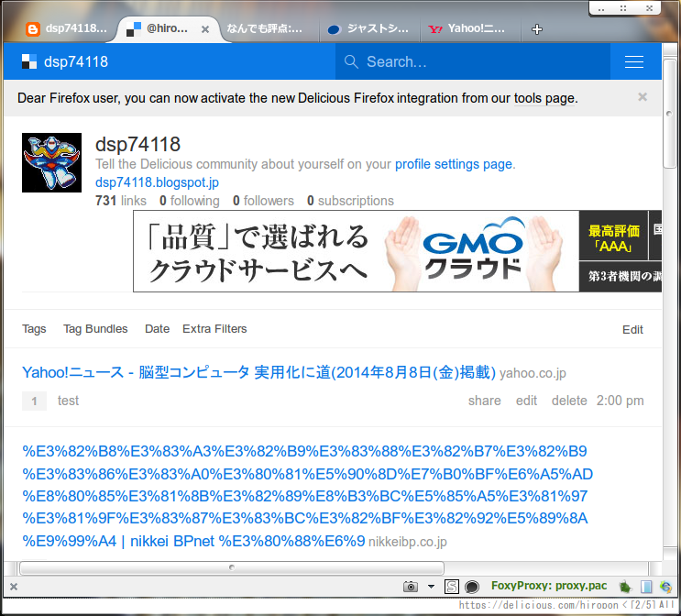
Task: Delete the Yahoo news bookmark
Action: pyautogui.click(x=569, y=401)
